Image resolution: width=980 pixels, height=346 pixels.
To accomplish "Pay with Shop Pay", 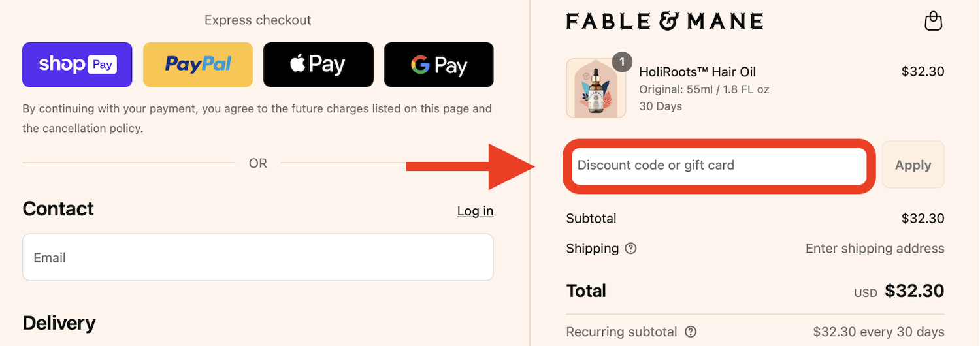I will click(x=77, y=65).
